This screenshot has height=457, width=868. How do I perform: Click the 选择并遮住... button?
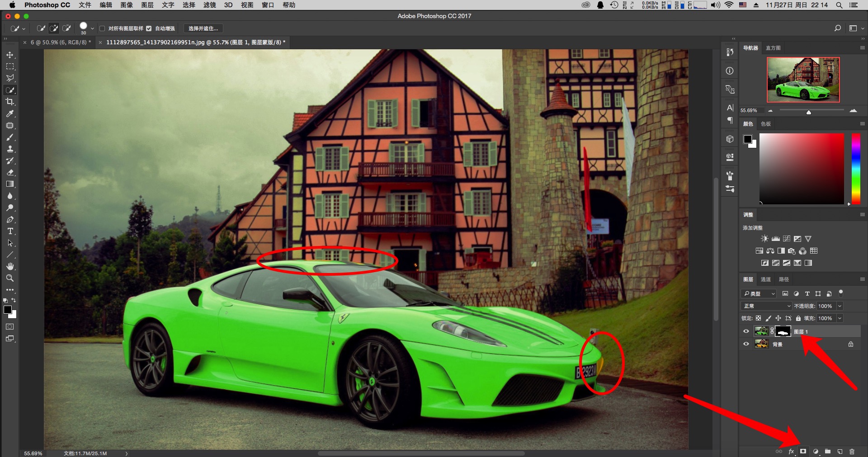pyautogui.click(x=203, y=28)
